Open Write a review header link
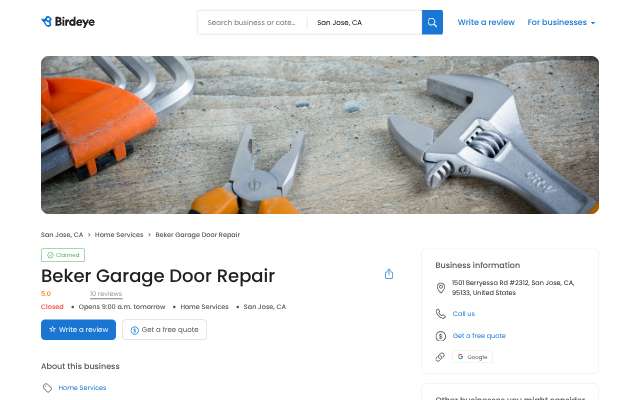 coord(486,22)
